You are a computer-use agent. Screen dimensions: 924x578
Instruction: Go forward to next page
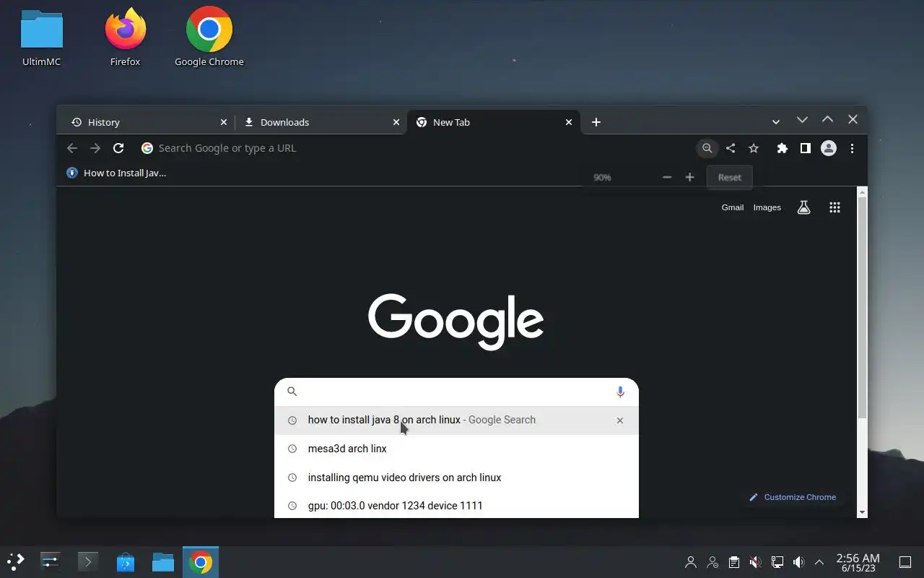[95, 148]
